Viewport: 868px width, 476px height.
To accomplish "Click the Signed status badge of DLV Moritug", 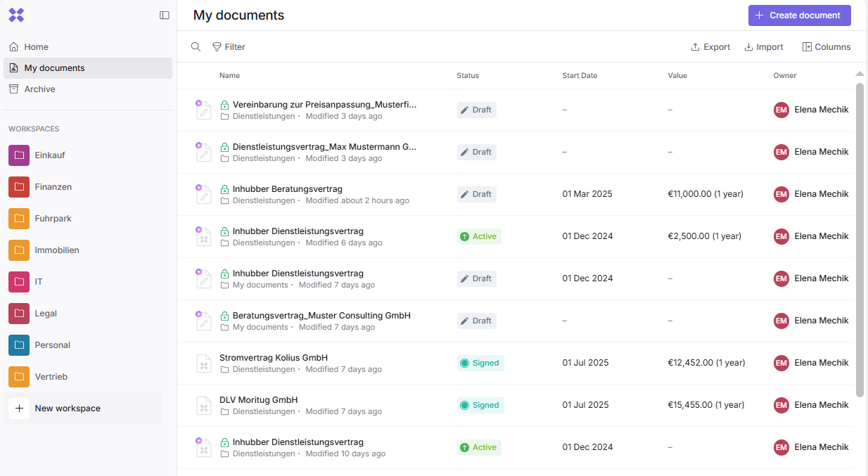I will [480, 405].
